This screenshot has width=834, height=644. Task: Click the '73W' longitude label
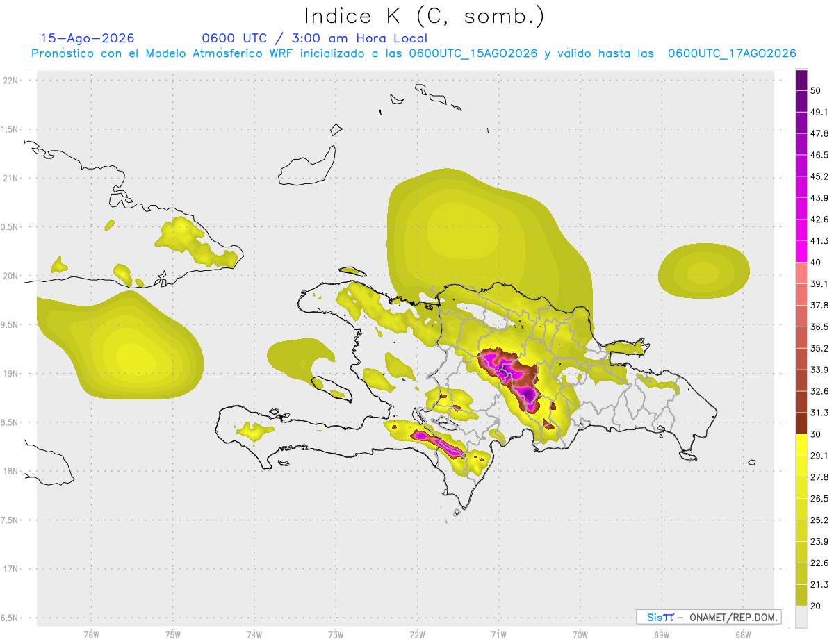tap(336, 635)
